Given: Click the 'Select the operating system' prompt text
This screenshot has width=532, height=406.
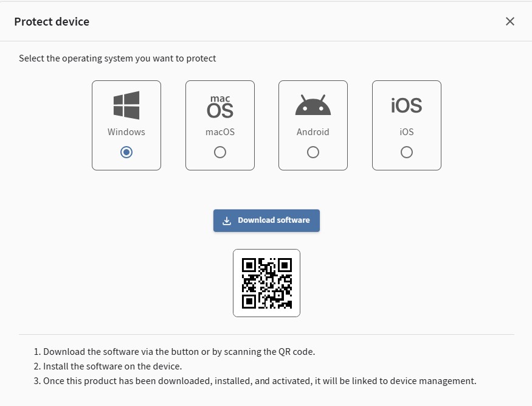Looking at the screenshot, I should [117, 58].
